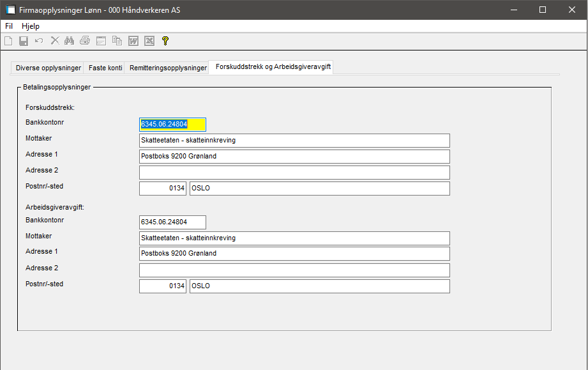Open the Fil menu
588x370 pixels.
[9, 26]
